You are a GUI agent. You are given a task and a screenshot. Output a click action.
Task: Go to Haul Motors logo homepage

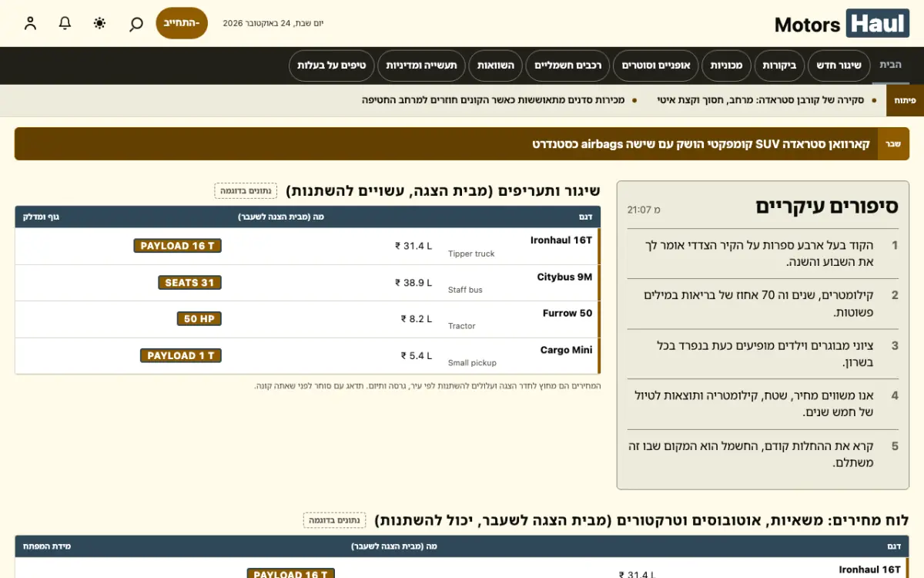tap(842, 24)
